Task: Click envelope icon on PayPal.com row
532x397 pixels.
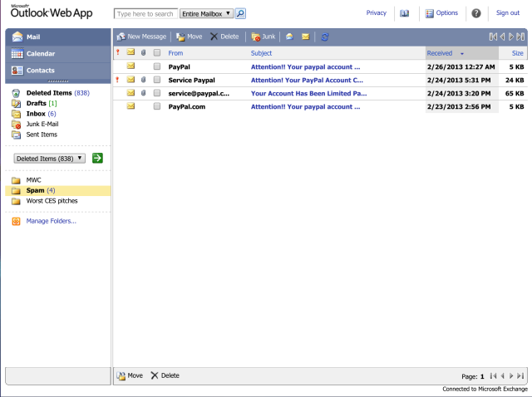Action: (131, 106)
